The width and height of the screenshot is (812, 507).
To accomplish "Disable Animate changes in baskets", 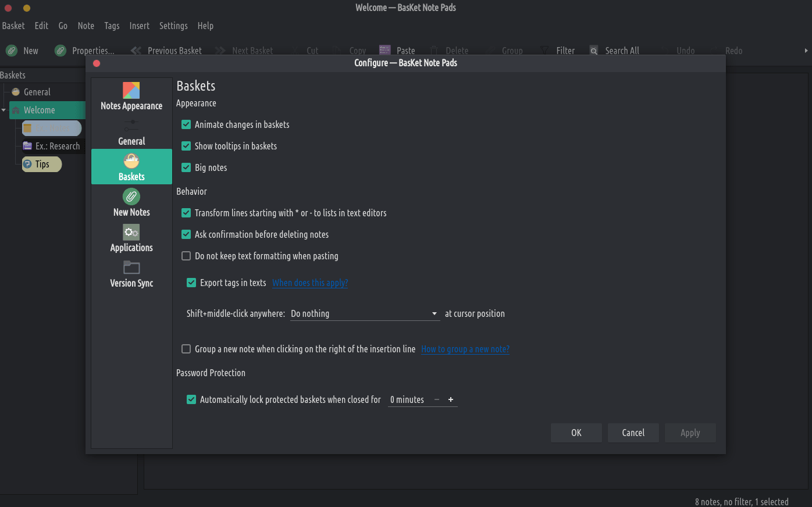I will 186,124.
